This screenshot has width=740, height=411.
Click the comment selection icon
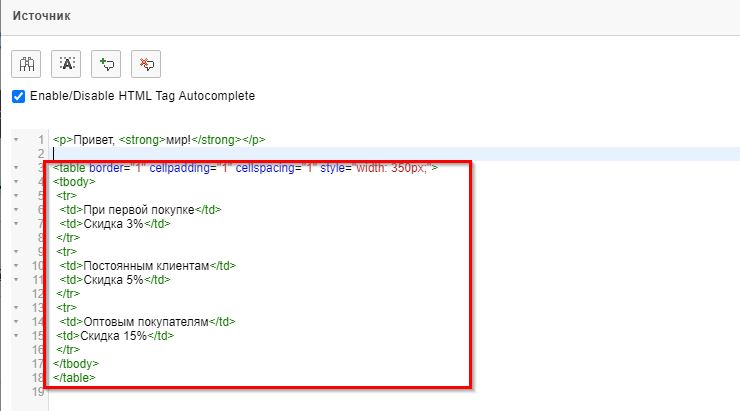106,64
